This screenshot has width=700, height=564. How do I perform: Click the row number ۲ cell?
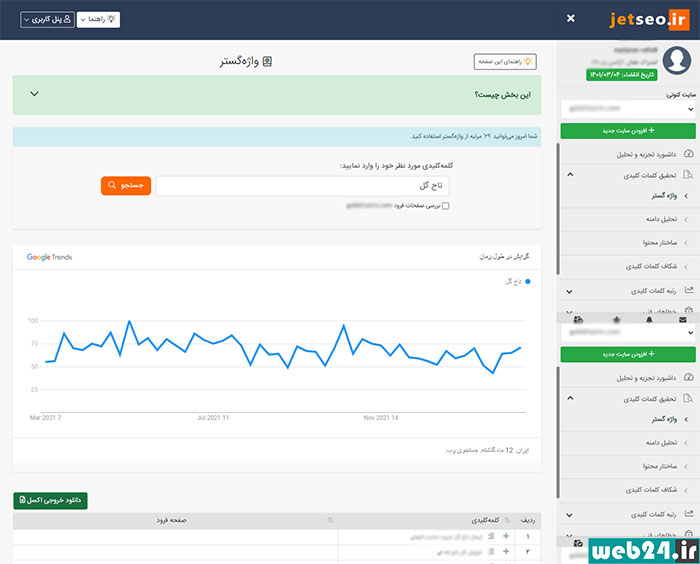528,552
